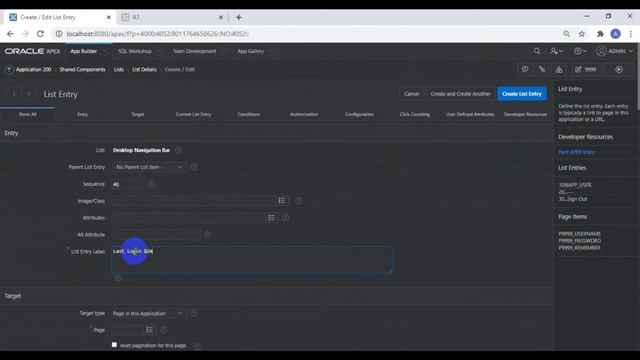640x360 pixels.
Task: Open the search icon in APEX header
Action: pos(537,51)
